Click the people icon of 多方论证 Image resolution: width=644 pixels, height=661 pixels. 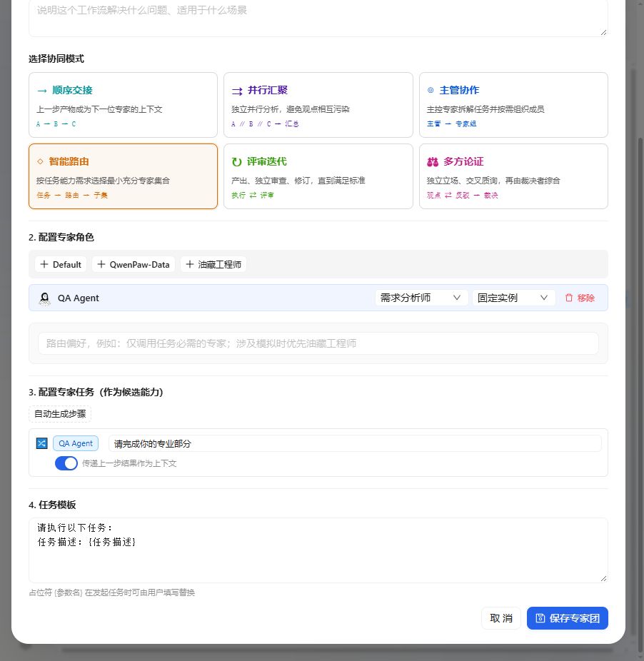coord(433,162)
